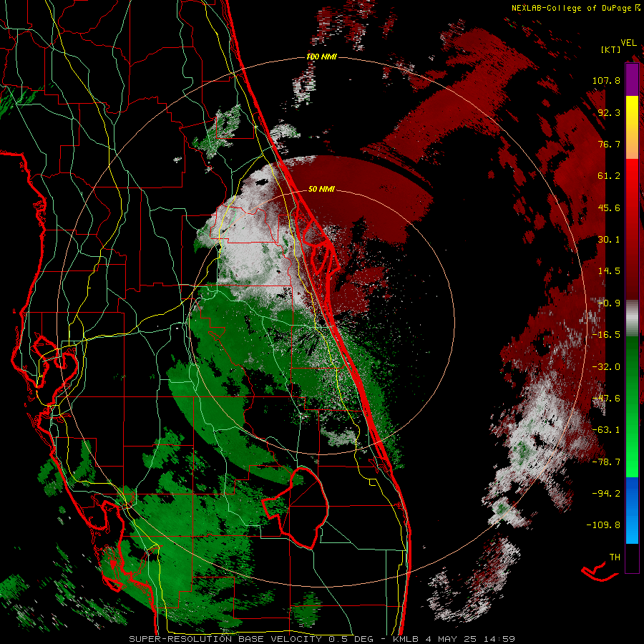Viewport: 644px width, 644px height.
Task: Click the 76.7 velocity scale value
Action: point(609,144)
